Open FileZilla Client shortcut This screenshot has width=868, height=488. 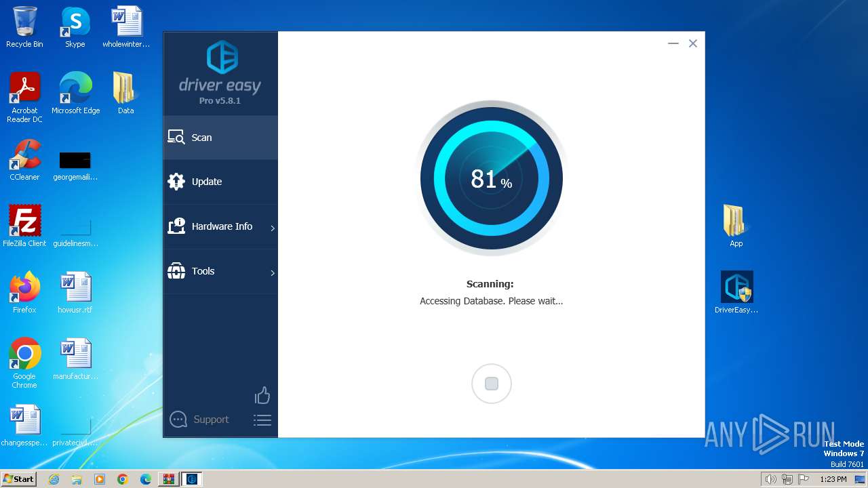[24, 226]
